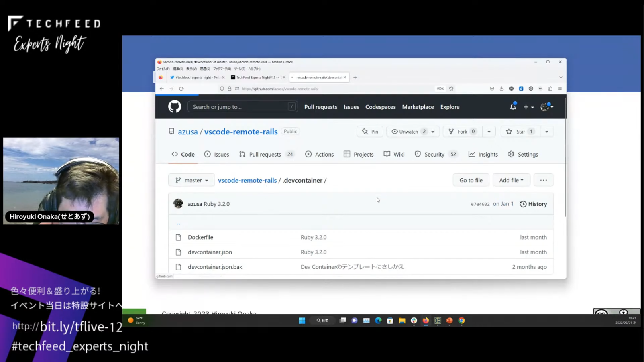Open the Dockerfile file
Viewport: 644px width, 362px height.
click(200, 237)
